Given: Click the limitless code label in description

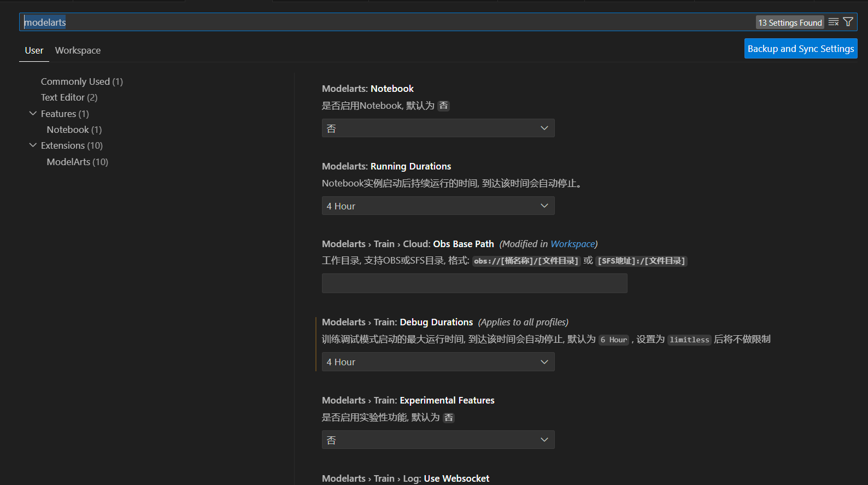Looking at the screenshot, I should (689, 340).
